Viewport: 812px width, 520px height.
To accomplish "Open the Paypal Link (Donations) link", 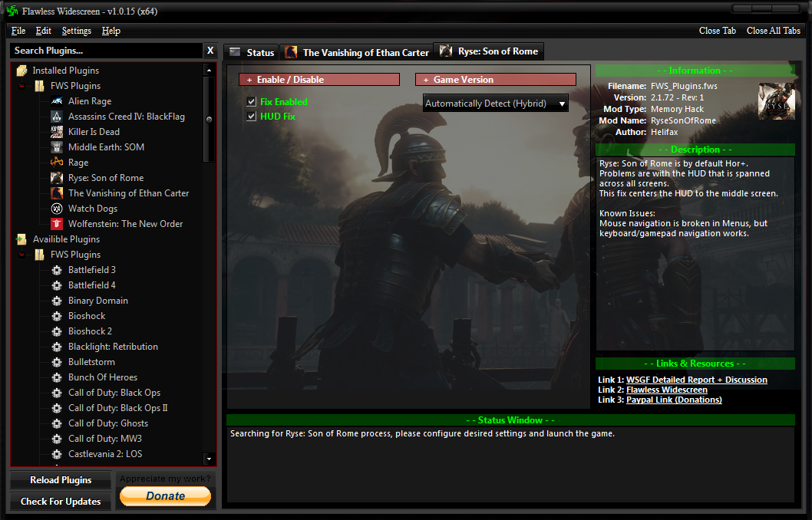I will click(x=674, y=400).
